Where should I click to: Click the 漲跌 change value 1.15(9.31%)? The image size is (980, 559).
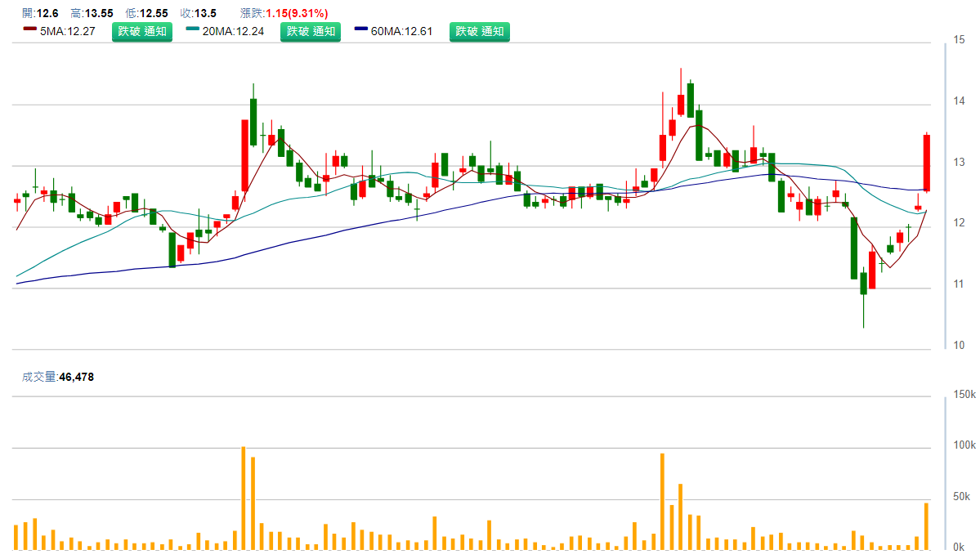click(297, 13)
